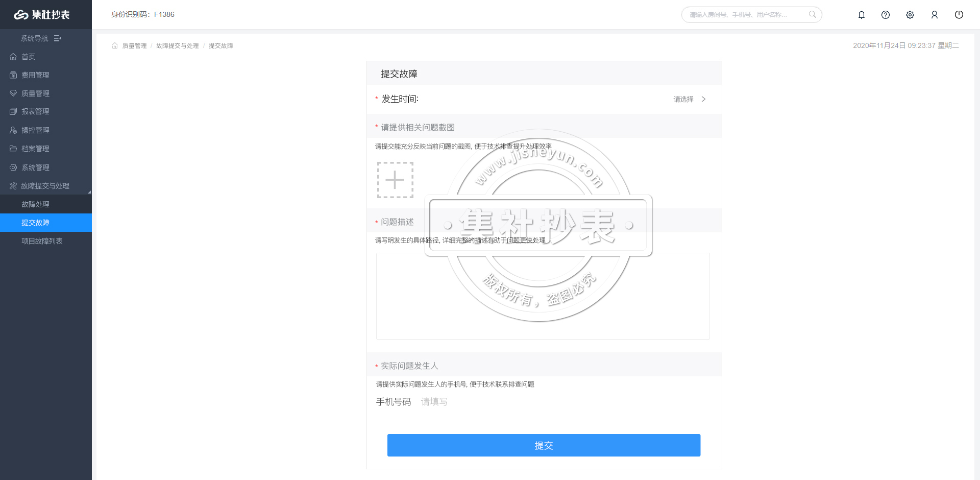This screenshot has height=480, width=980.
Task: Expand 报表管理 sidebar menu
Action: (35, 111)
